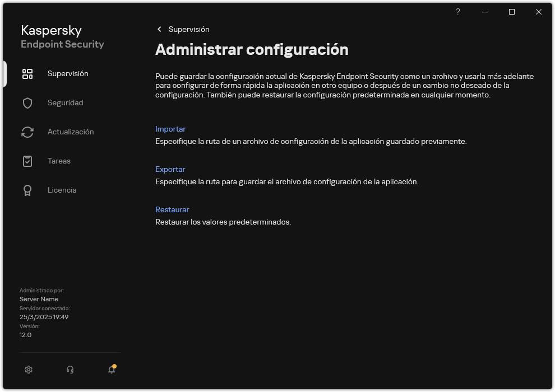The image size is (555, 392).
Task: Select Seguridad in the sidebar menu
Action: coord(64,102)
